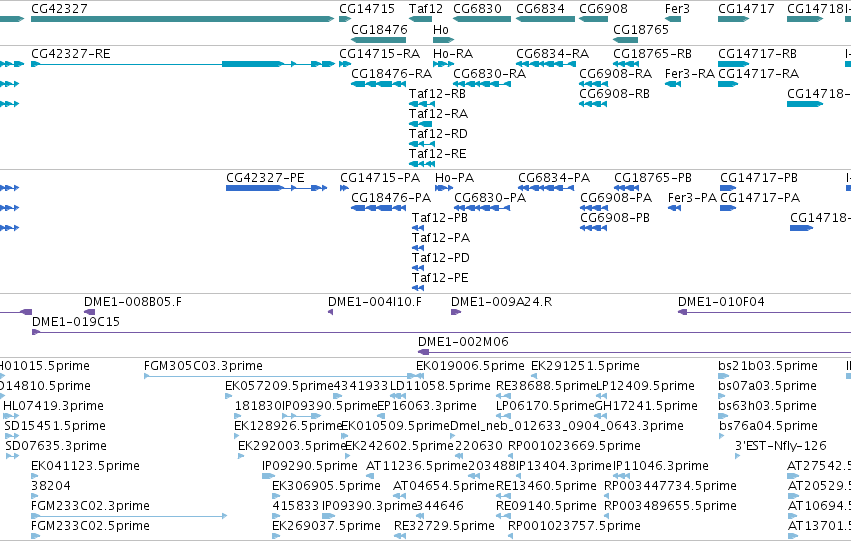
Task: Click the Ho gene label
Action: (x=441, y=29)
